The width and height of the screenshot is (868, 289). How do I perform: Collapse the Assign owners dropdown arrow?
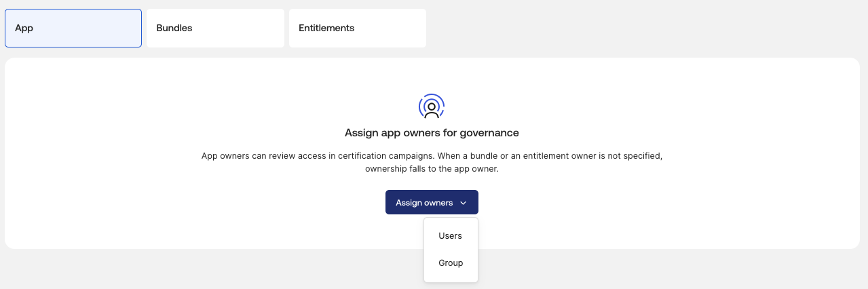coord(463,203)
